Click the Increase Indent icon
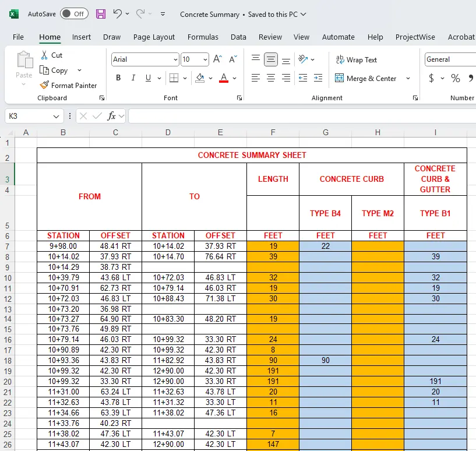This screenshot has height=451, width=476. [318, 78]
